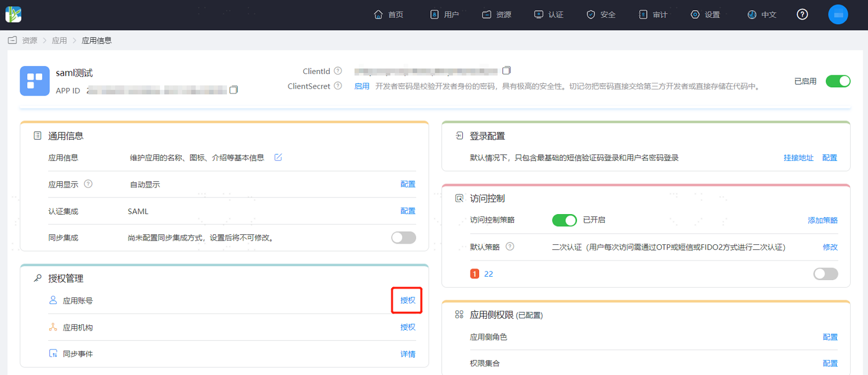Open the 安全 menu

[x=601, y=14]
